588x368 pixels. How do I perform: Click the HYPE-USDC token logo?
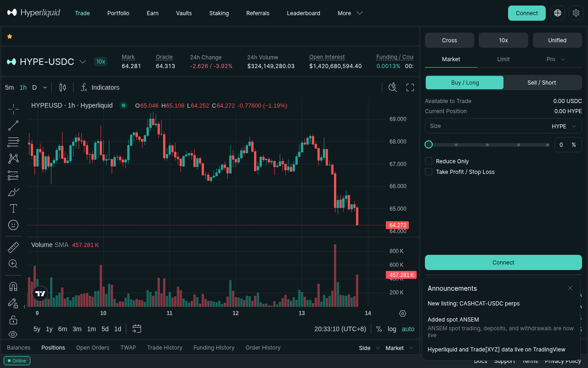[x=11, y=62]
